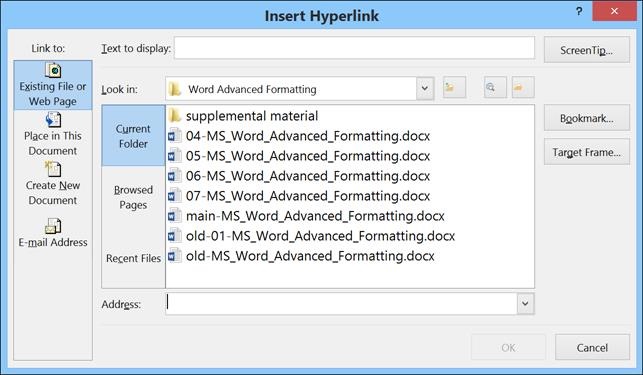Click the Up One Folder icon

[454, 87]
